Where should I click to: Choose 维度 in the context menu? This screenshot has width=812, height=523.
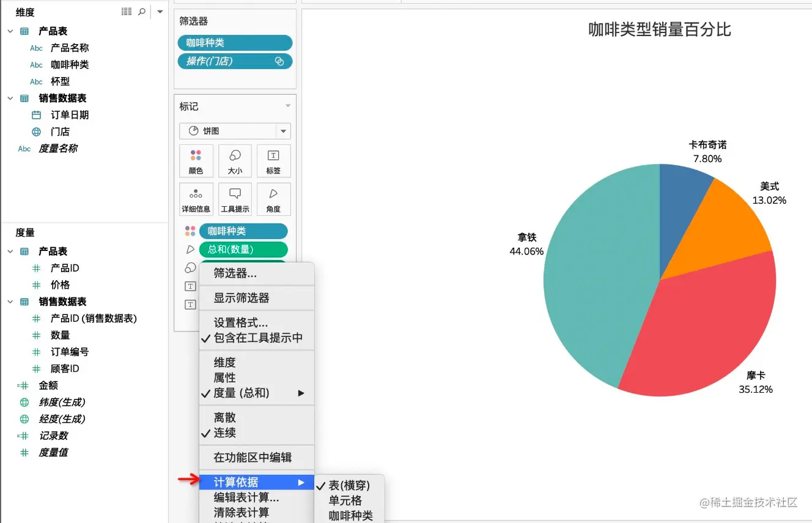point(257,363)
